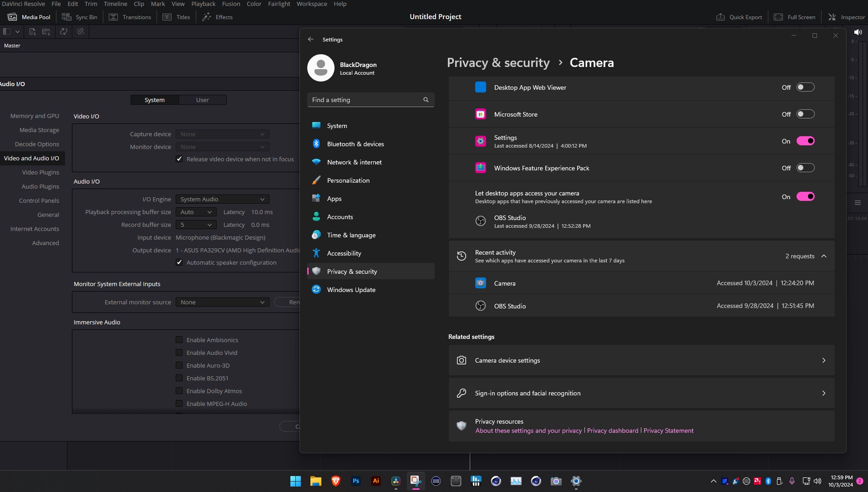Screen dimensions: 868x492
Task: Open File Explorer from the taskbar
Action: 316,481
